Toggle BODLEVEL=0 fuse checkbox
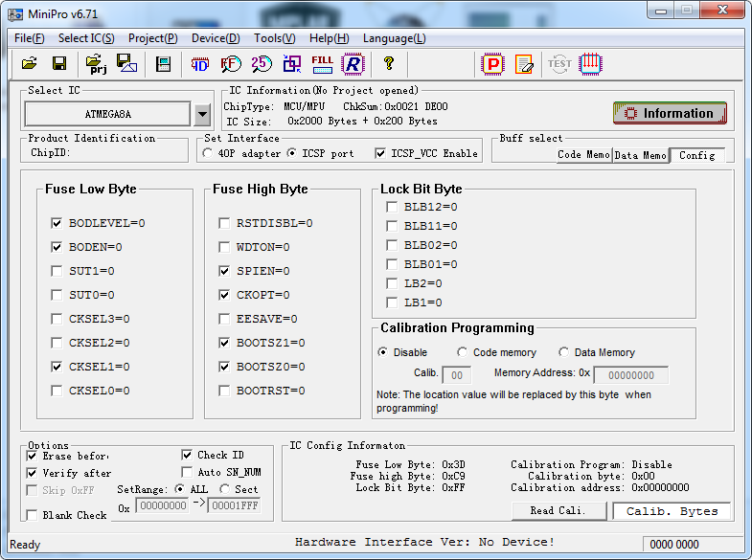The image size is (752, 560). [x=57, y=223]
